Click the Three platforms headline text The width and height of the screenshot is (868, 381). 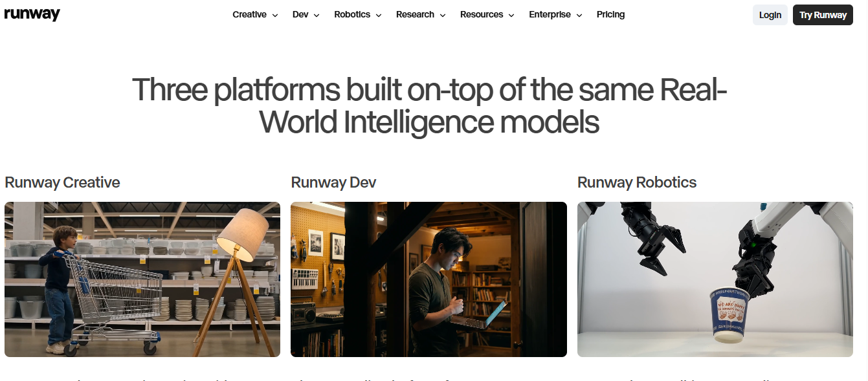click(429, 106)
